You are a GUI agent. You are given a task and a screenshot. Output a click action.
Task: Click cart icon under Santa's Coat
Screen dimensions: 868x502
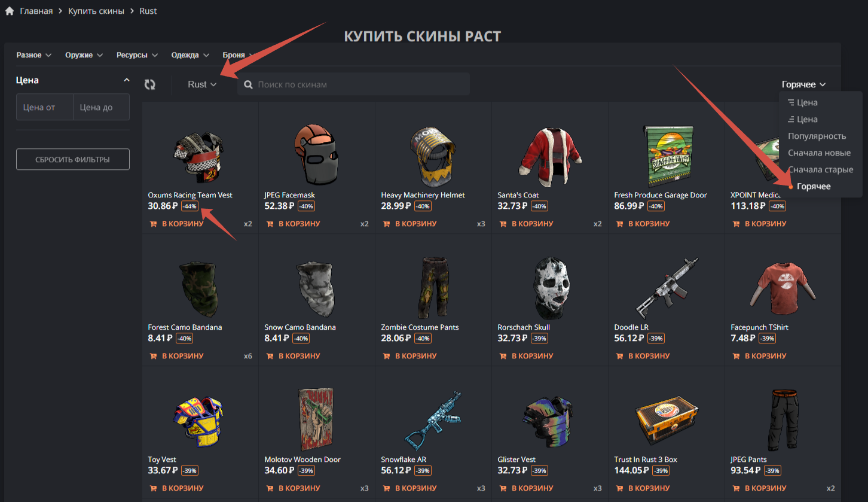503,224
